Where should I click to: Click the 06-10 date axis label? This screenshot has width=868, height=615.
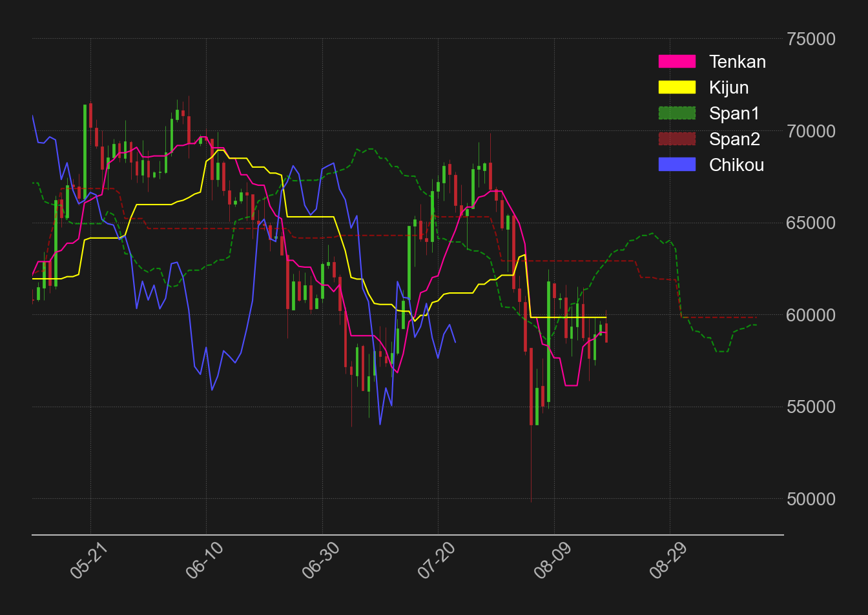tap(204, 560)
